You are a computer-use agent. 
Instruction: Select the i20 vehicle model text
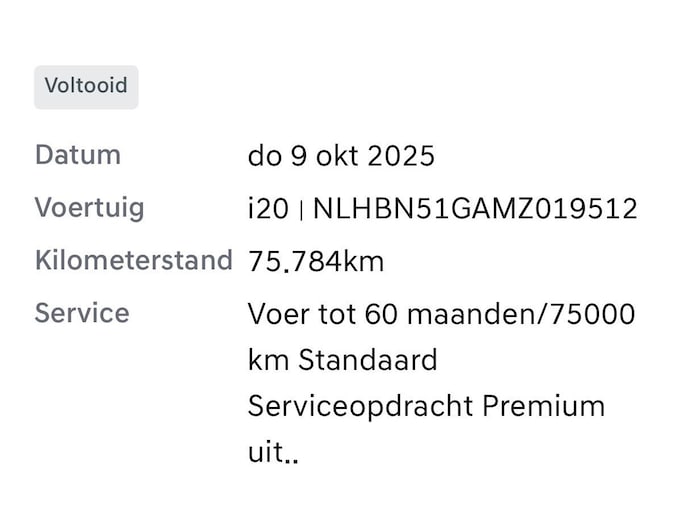[267, 210]
